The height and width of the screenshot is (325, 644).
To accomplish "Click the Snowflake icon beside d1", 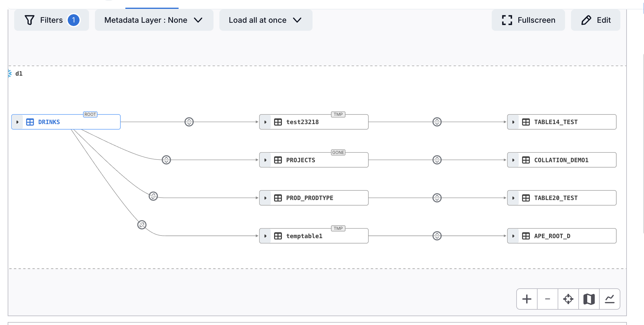I will (10, 73).
